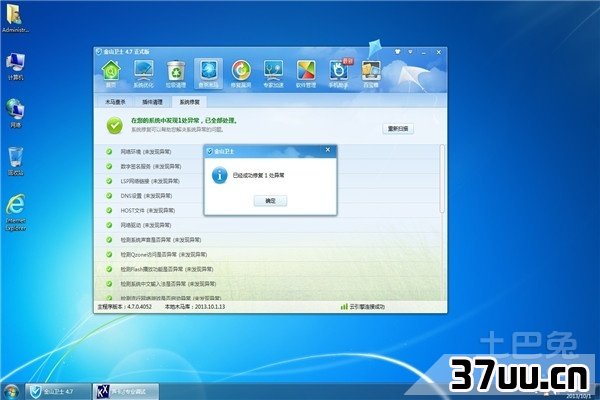Viewport: 600px width, 400px height.
Task: Click 重新扫描 rescan button
Action: [398, 129]
